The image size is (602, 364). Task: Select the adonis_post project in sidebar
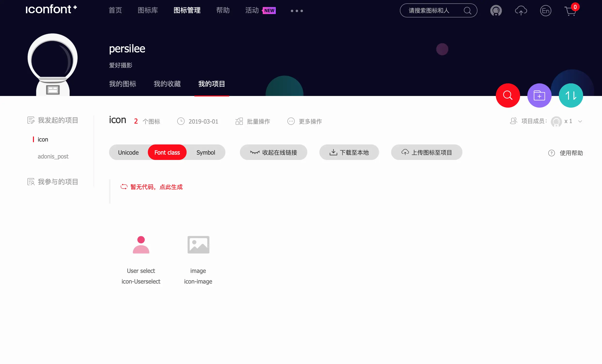pos(53,156)
